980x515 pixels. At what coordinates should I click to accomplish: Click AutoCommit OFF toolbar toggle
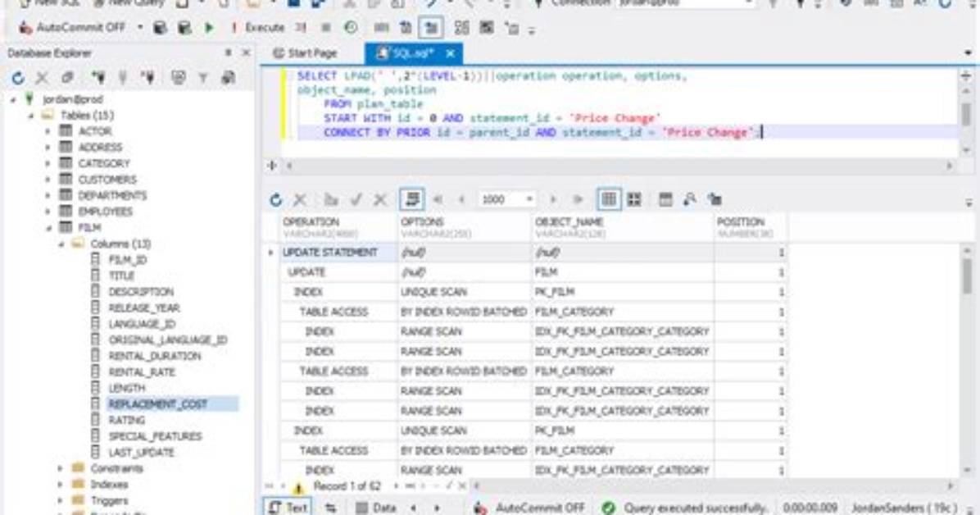73,28
